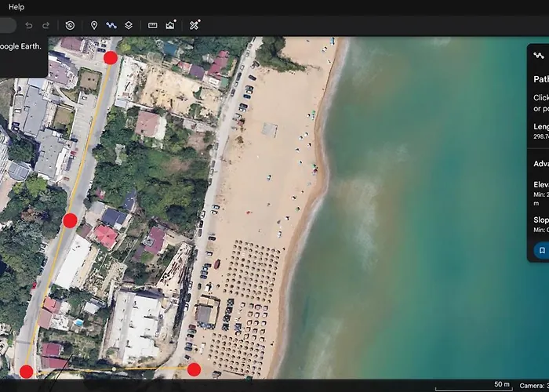
Task: Select the middle red path point on the road
Action: click(x=70, y=220)
